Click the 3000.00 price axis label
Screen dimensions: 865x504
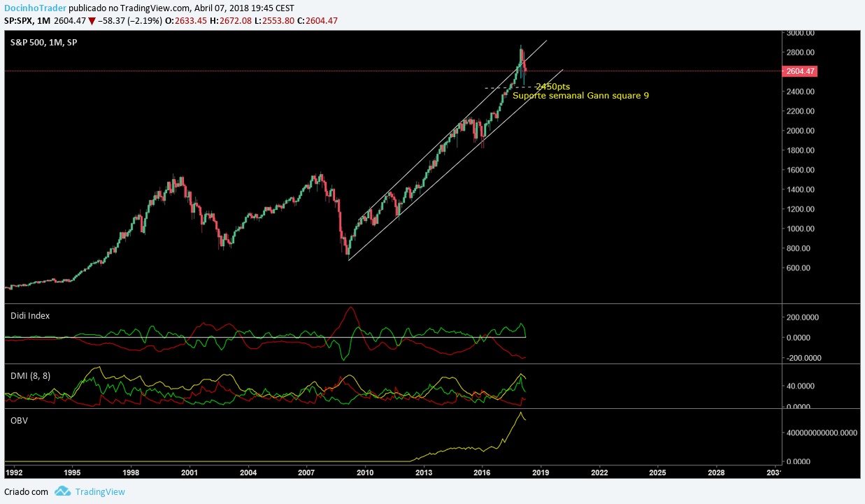800,33
